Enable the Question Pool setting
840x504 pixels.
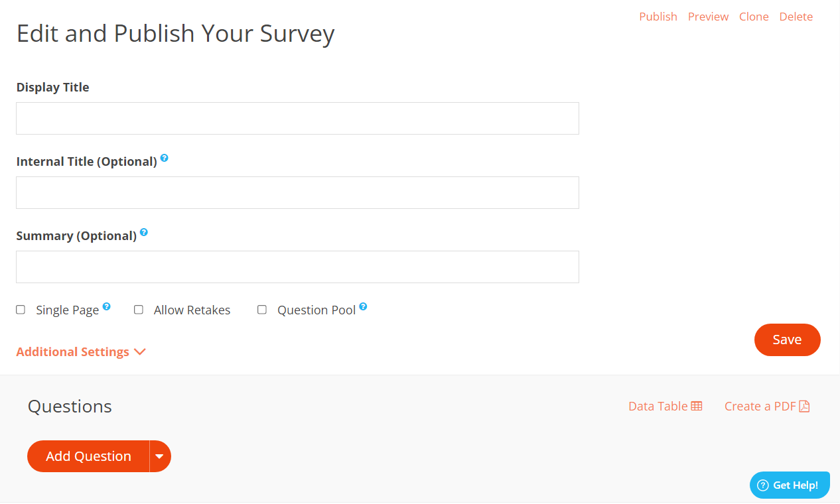pyautogui.click(x=261, y=309)
